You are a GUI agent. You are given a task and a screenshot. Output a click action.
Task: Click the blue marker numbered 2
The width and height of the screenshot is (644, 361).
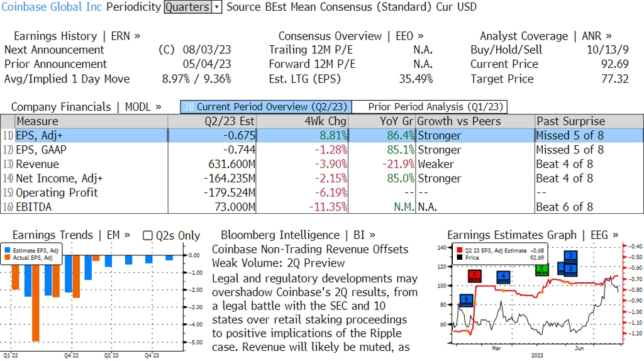[570, 269]
